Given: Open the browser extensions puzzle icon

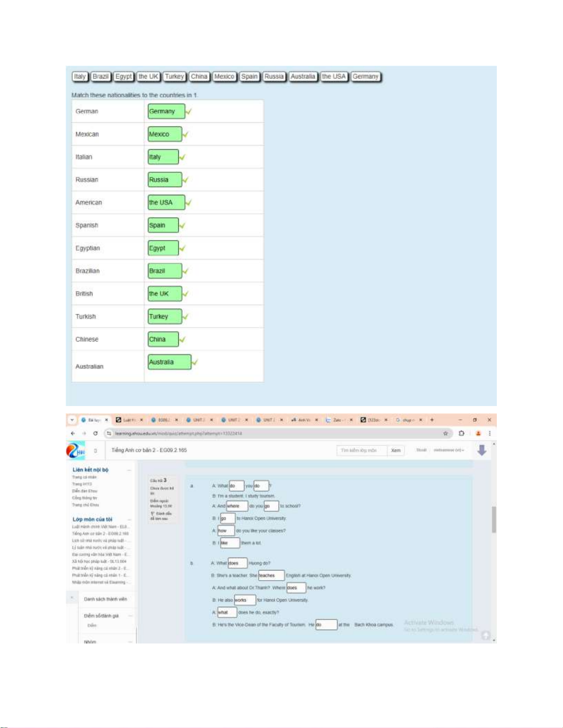Looking at the screenshot, I should [x=461, y=433].
